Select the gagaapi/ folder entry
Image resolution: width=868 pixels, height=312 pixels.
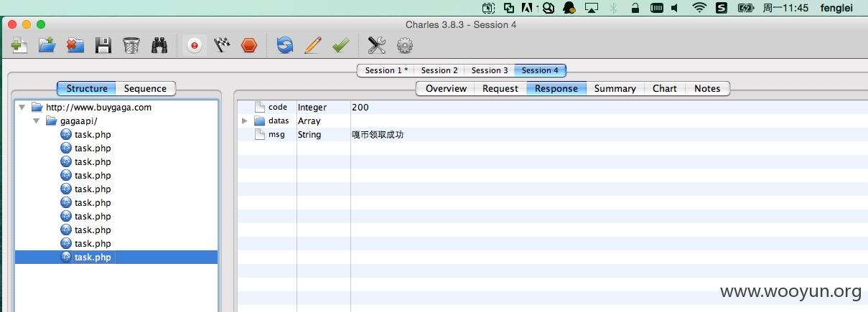coord(78,121)
